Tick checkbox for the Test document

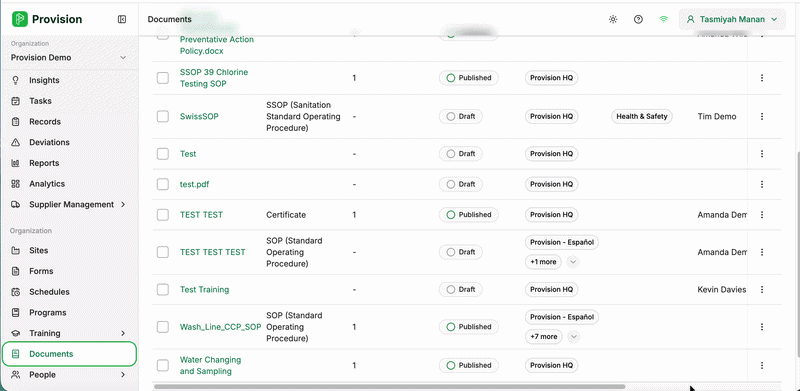163,154
